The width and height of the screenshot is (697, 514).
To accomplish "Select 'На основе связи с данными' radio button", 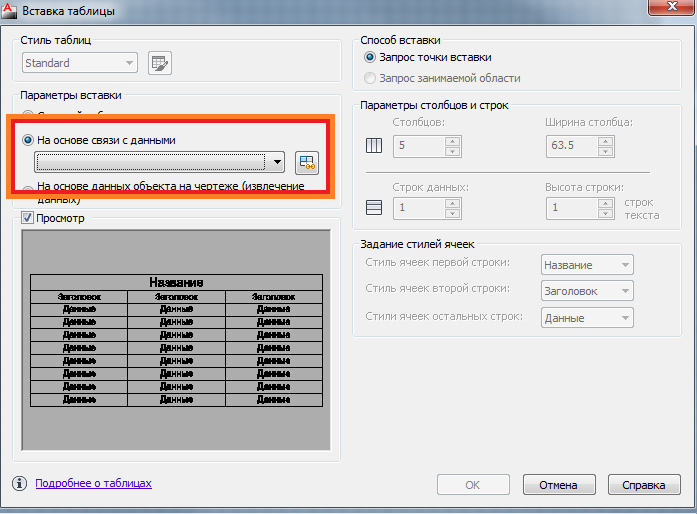I will 28,141.
